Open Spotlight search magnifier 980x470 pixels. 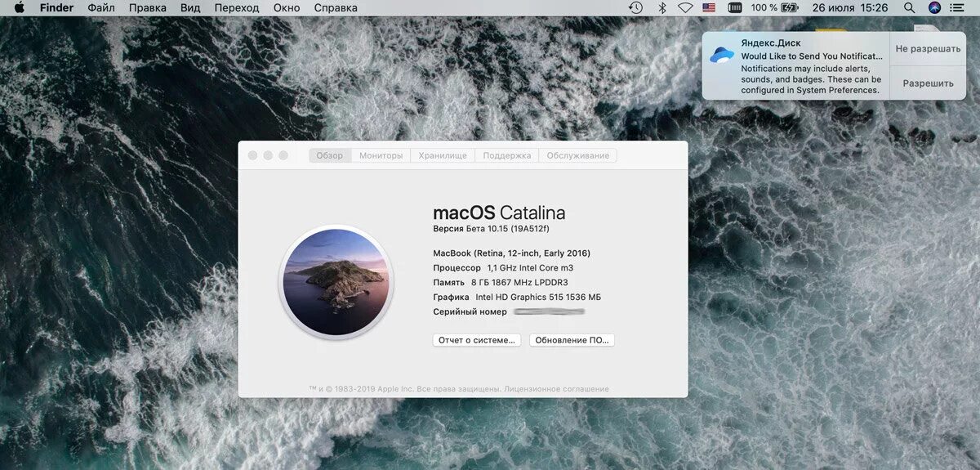point(909,7)
